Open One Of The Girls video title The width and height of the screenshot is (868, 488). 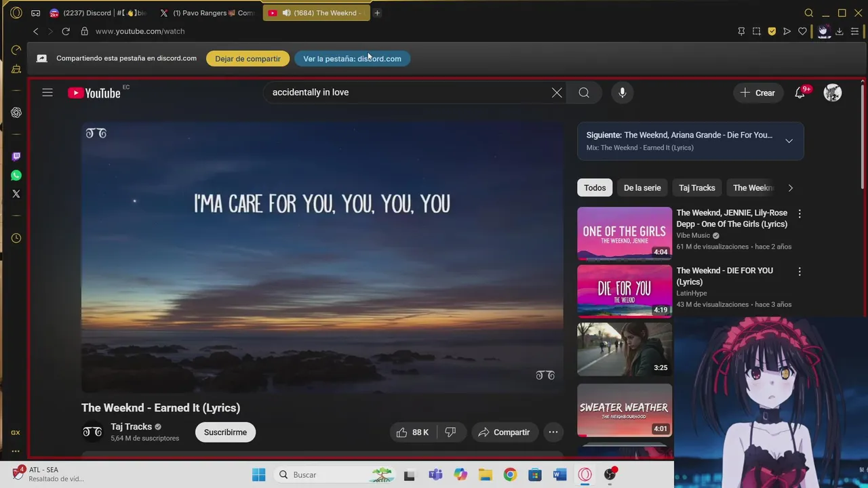(x=732, y=218)
